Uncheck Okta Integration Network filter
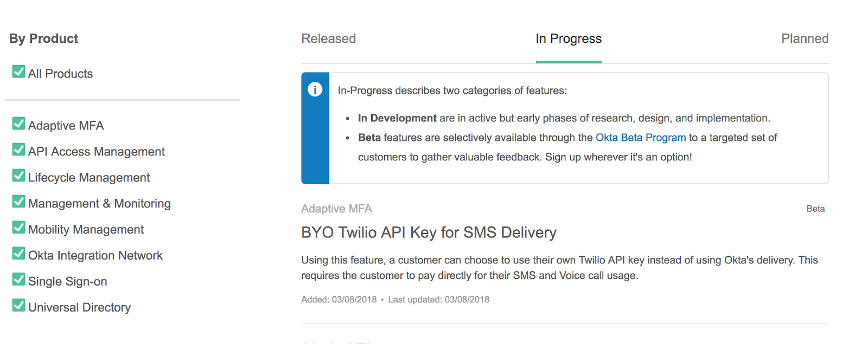This screenshot has width=868, height=344. (19, 254)
